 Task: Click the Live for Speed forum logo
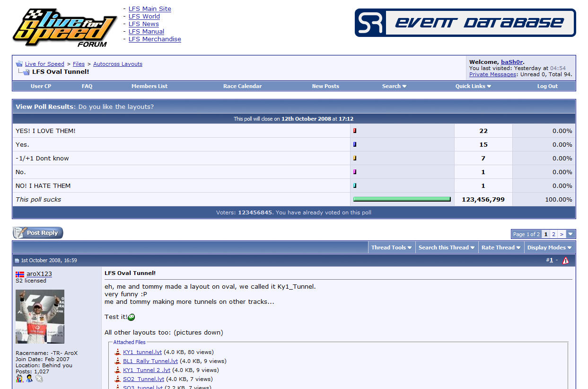coord(65,28)
